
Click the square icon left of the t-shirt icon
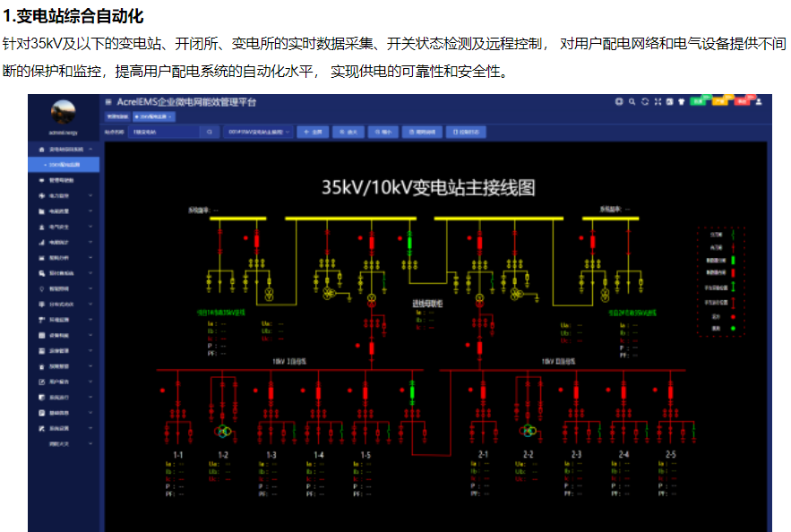[x=669, y=102]
